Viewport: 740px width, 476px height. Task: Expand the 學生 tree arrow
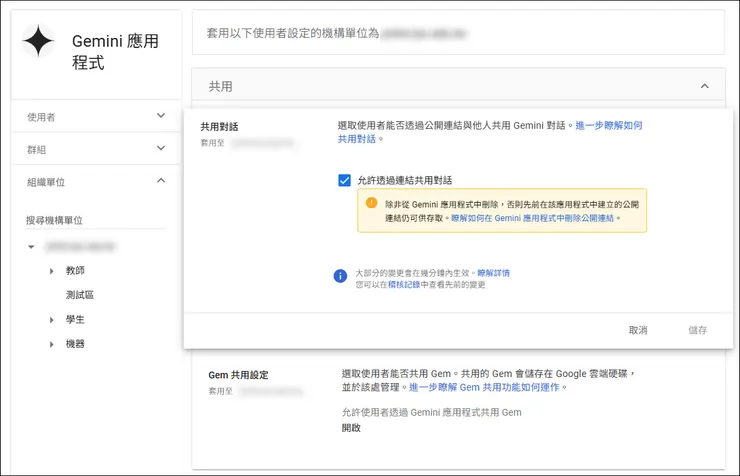51,320
